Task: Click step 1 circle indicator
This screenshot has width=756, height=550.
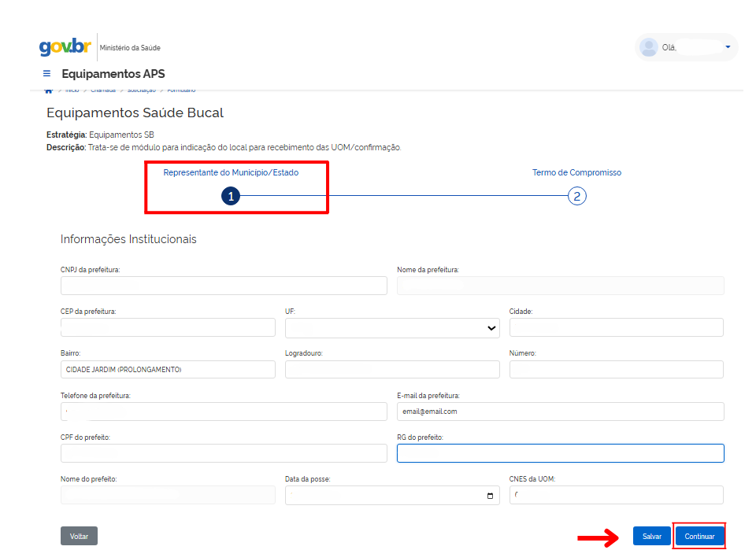Action: (x=231, y=197)
